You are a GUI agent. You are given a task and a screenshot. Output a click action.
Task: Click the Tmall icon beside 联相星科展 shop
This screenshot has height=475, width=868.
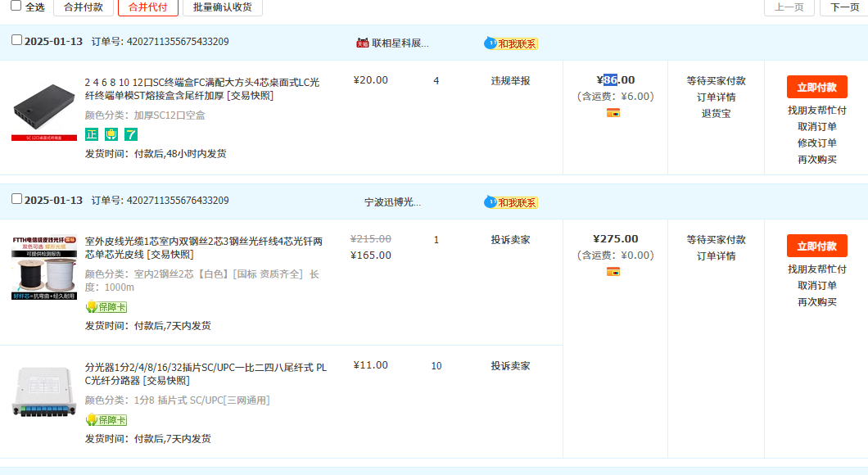pos(362,43)
